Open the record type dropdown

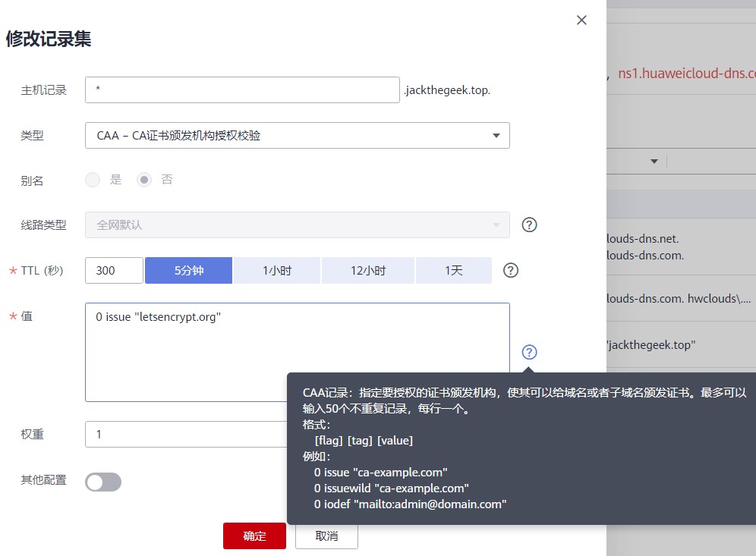pos(297,136)
